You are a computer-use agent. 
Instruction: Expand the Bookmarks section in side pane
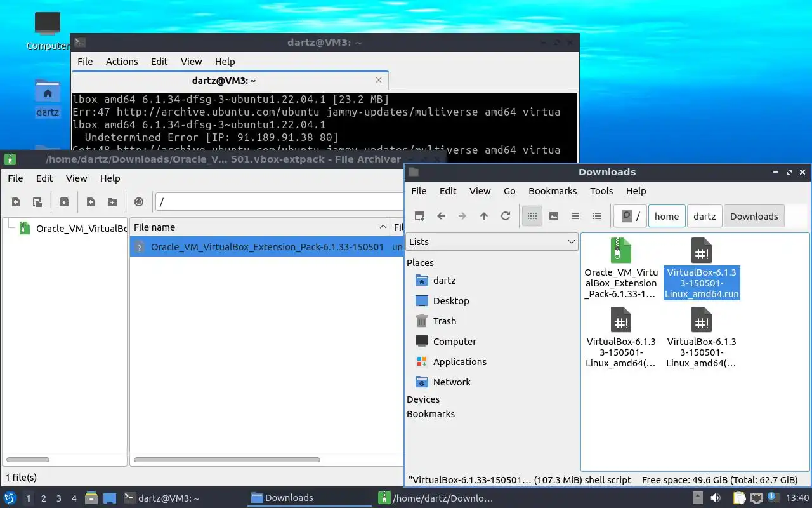(x=431, y=414)
